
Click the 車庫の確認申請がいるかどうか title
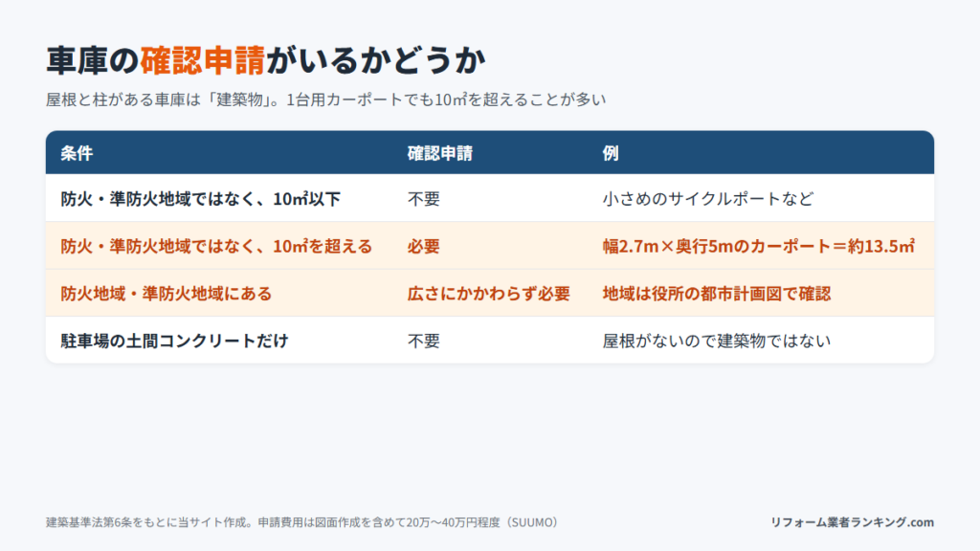click(x=266, y=60)
